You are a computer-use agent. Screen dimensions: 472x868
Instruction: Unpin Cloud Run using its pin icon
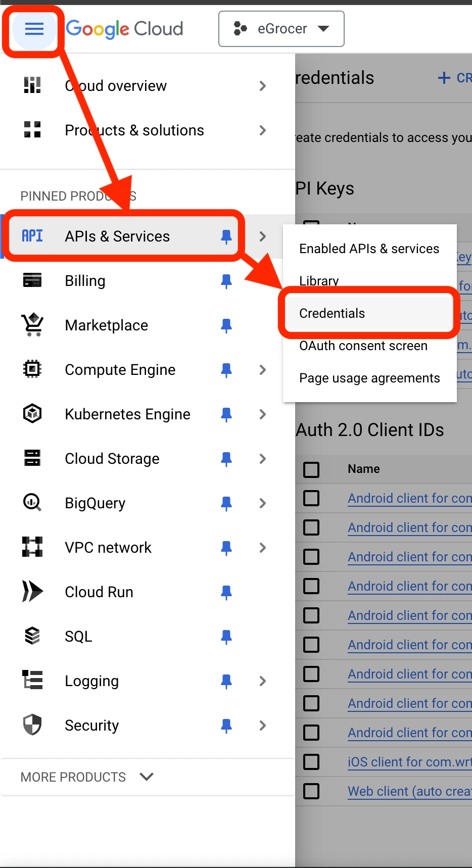click(x=226, y=593)
